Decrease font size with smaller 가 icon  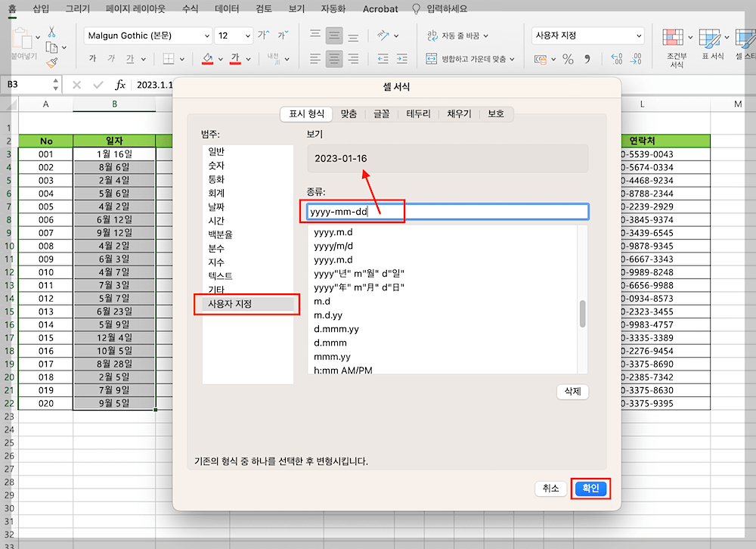coord(283,35)
